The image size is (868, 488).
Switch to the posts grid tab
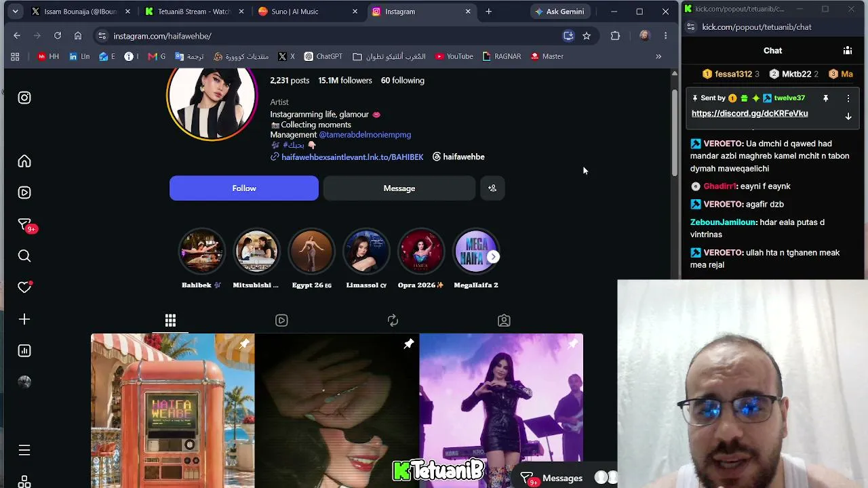click(170, 320)
